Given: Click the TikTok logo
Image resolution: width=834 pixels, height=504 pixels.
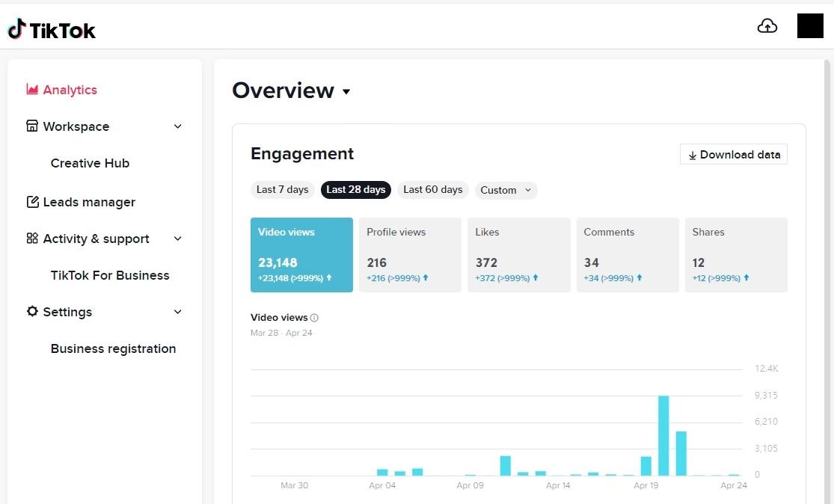Looking at the screenshot, I should click(52, 30).
